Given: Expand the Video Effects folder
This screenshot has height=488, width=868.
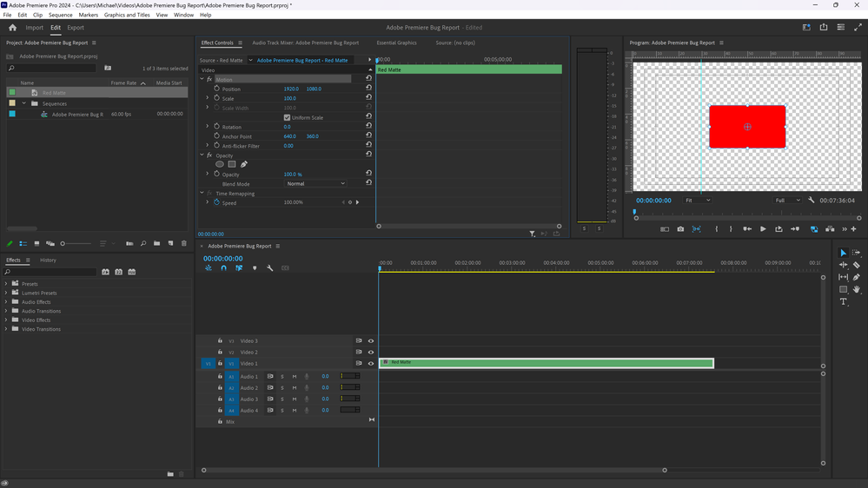Looking at the screenshot, I should click(x=6, y=320).
